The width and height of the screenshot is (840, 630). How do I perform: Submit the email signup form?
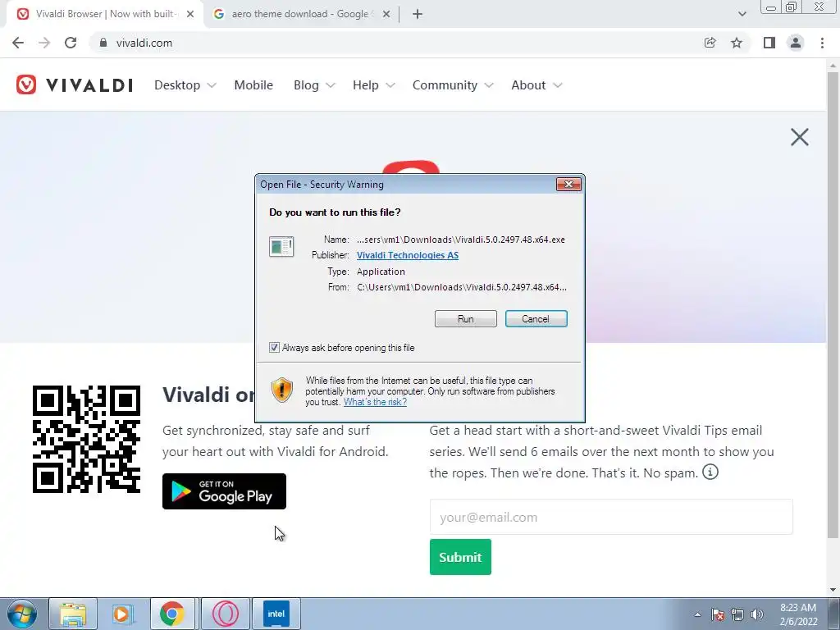click(x=460, y=557)
